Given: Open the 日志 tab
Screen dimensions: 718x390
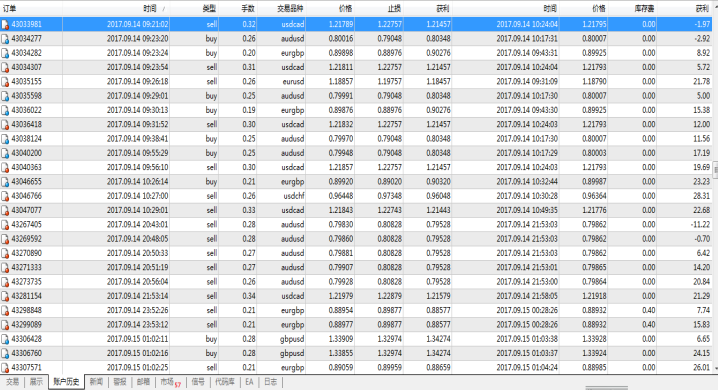Looking at the screenshot, I should coord(271,382).
